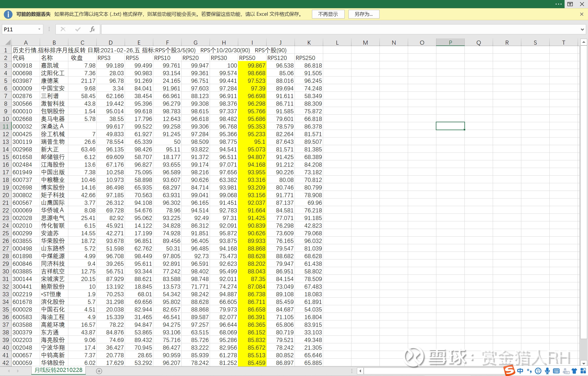Select column P header
Screen dimensions: 588x376
(450, 42)
